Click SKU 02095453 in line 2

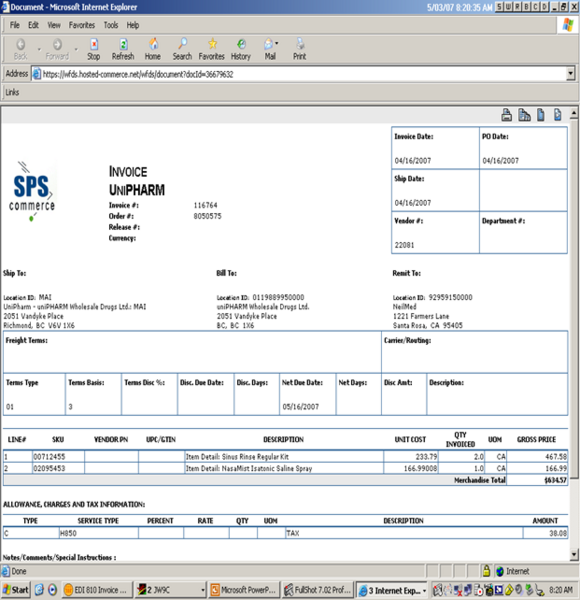[x=49, y=468]
